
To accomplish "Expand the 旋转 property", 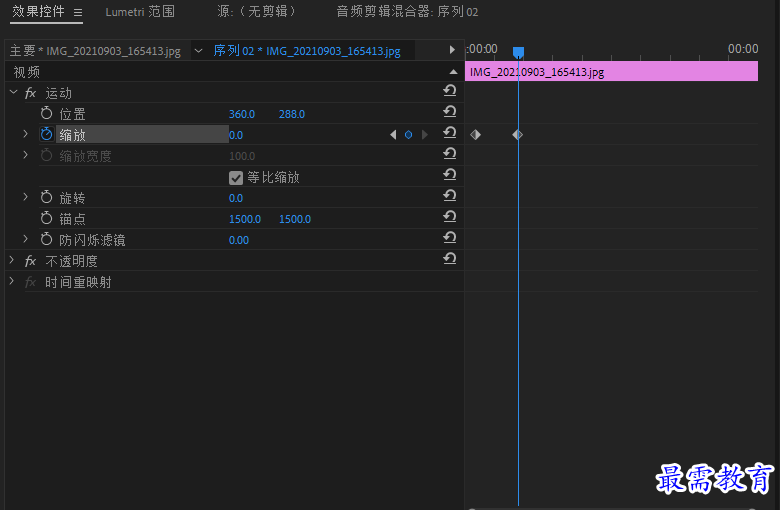I will 25,197.
